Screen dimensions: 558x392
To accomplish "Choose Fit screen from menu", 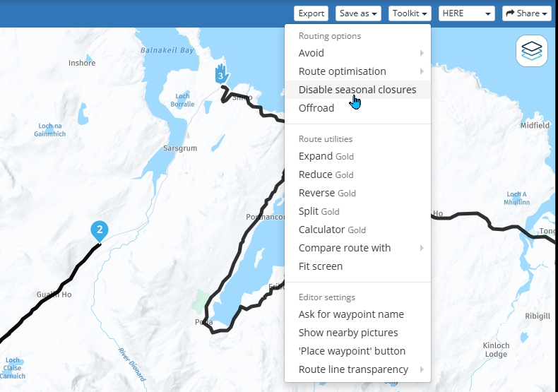I will [321, 266].
